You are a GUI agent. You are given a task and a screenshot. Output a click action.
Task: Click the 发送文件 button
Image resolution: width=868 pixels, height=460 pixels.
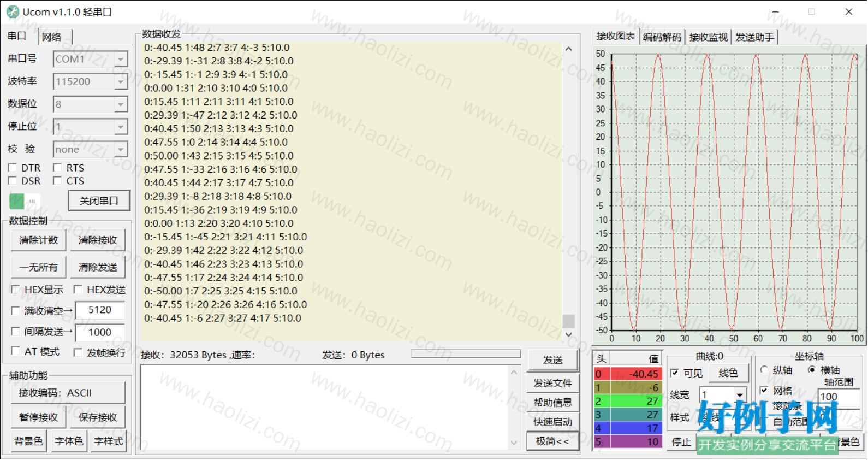point(552,384)
